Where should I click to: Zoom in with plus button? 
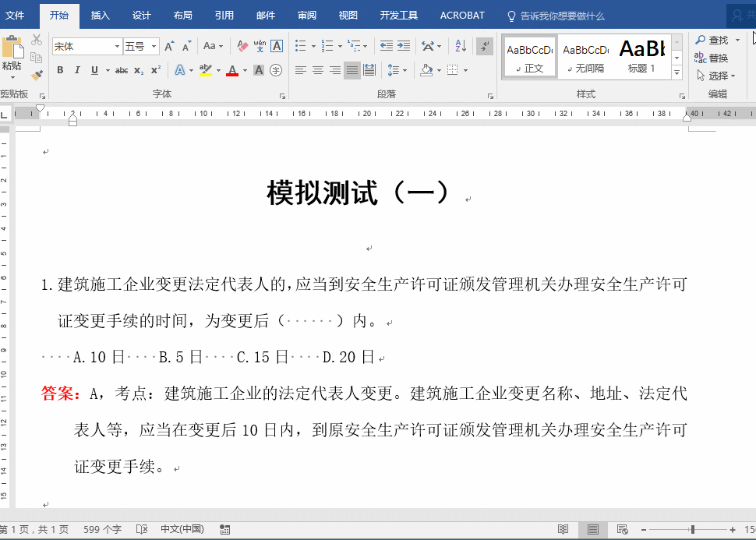pyautogui.click(x=733, y=529)
